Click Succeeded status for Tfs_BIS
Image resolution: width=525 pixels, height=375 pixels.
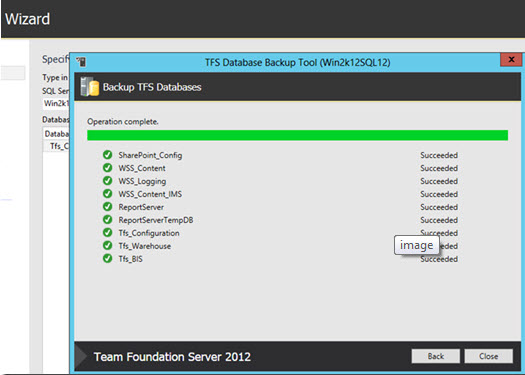coord(439,259)
